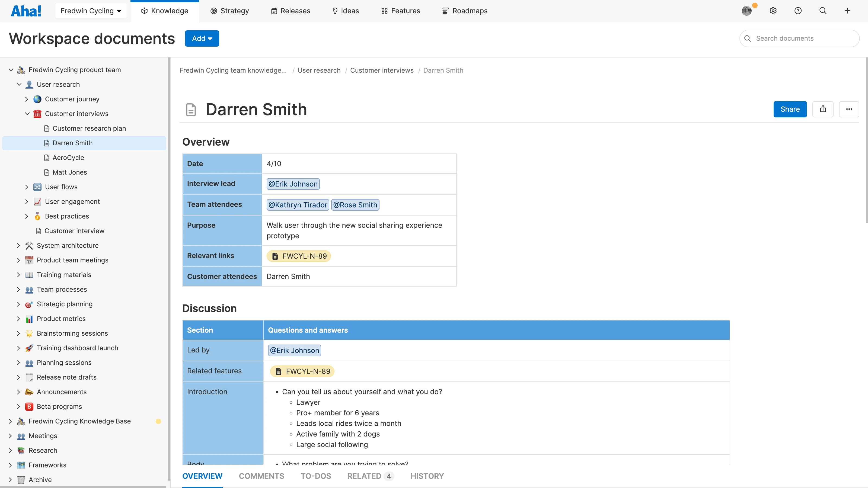Click the document icon beside the Darren Smith title

[x=191, y=110]
